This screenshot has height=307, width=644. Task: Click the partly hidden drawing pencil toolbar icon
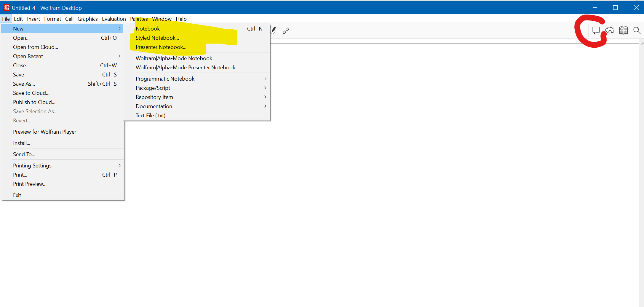[x=273, y=30]
